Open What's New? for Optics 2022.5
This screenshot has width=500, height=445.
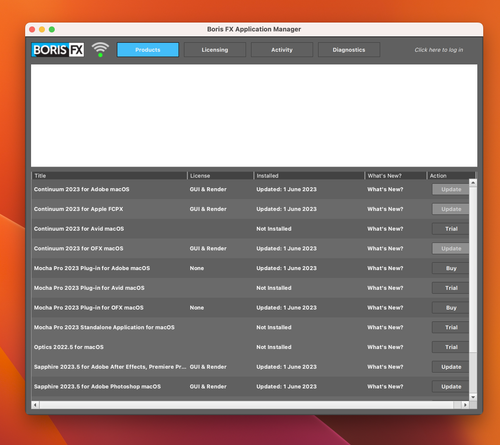385,347
